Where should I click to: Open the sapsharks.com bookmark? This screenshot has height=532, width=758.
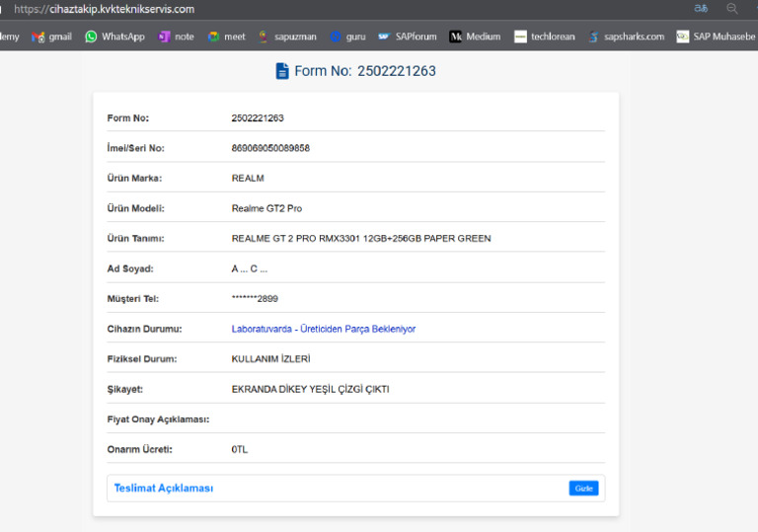pyautogui.click(x=626, y=37)
